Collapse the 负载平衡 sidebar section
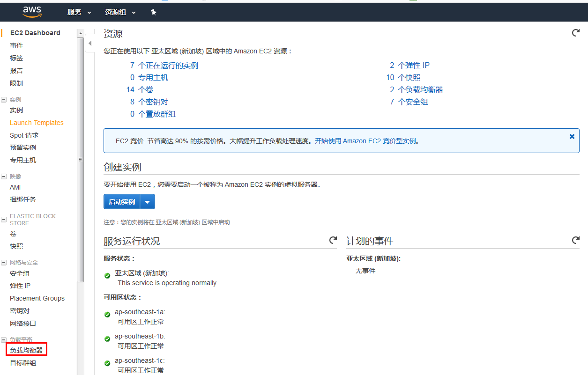Viewport: 588px width, 375px height. (4, 339)
